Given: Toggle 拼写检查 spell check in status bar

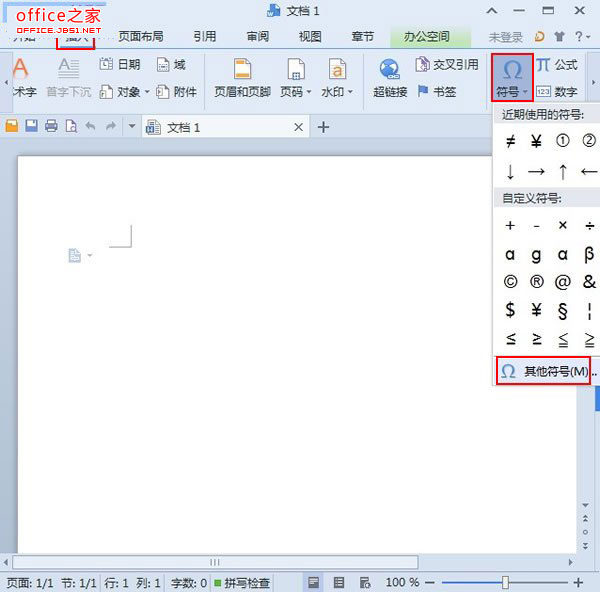Looking at the screenshot, I should pos(245,582).
